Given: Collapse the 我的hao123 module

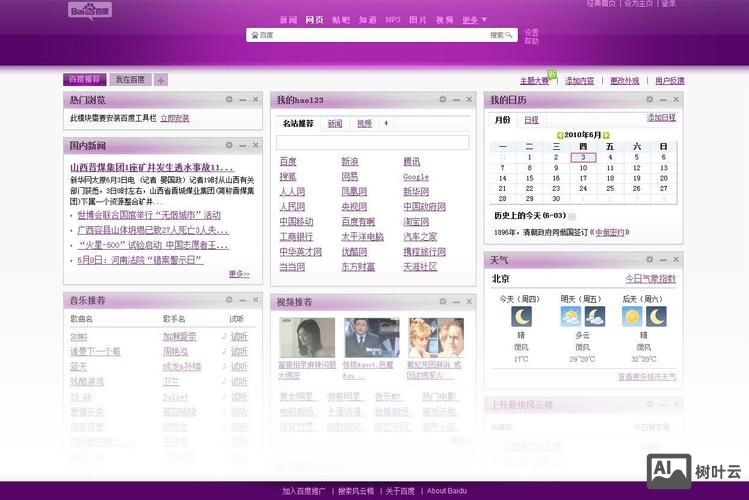Looking at the screenshot, I should point(456,100).
